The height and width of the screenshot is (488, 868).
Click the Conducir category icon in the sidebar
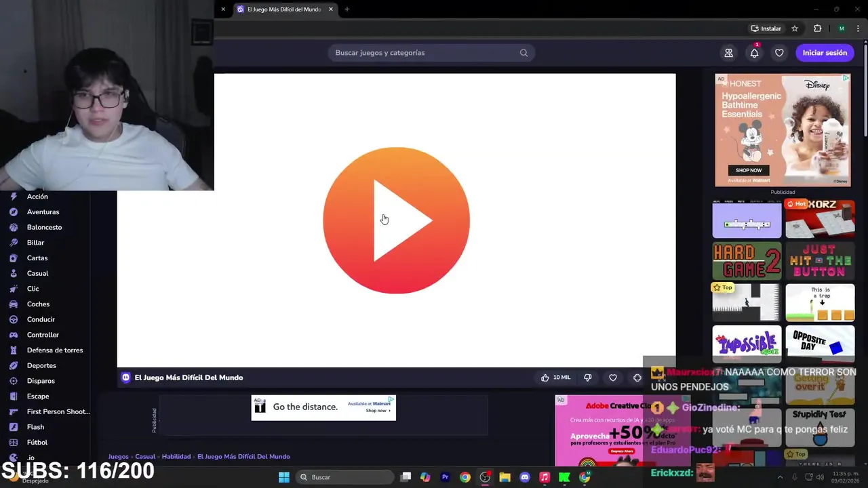(13, 319)
